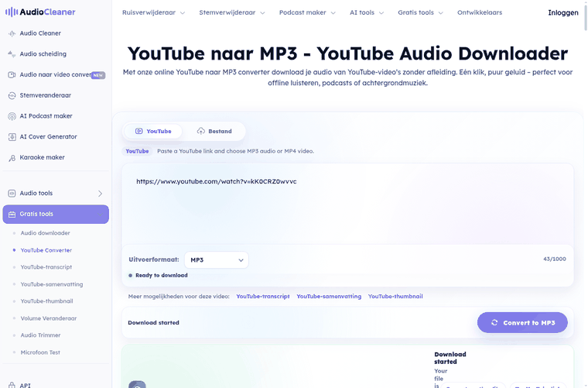Click the Bestand cloud upload icon

[x=201, y=132]
